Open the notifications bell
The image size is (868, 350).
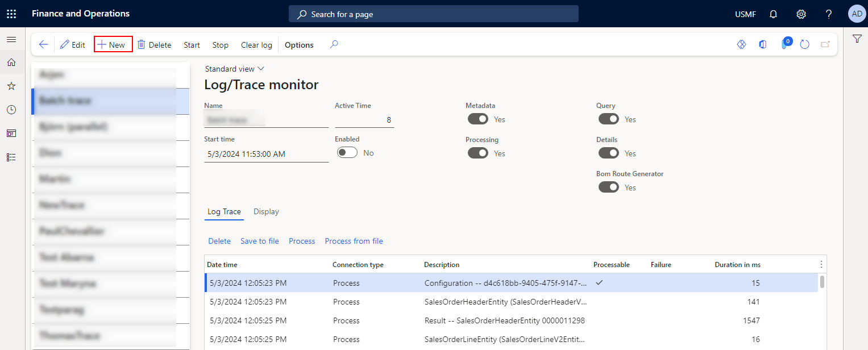(773, 14)
